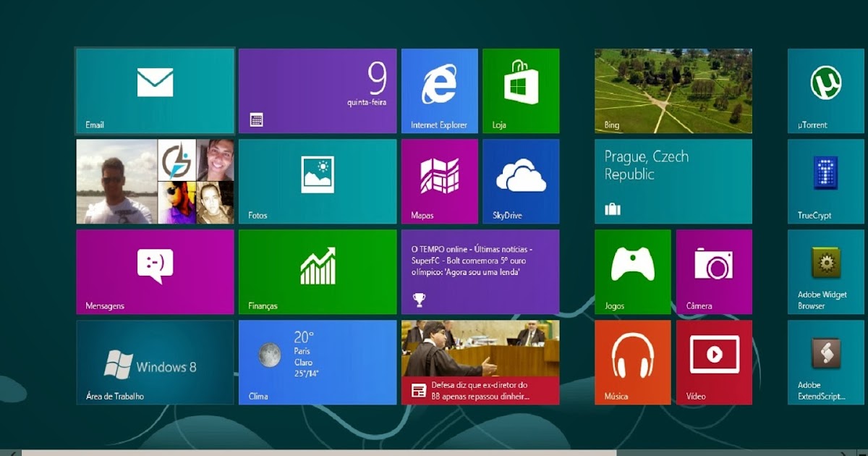Launch Internet Explorer tile
Screen dimensions: 868x456
pos(440,91)
